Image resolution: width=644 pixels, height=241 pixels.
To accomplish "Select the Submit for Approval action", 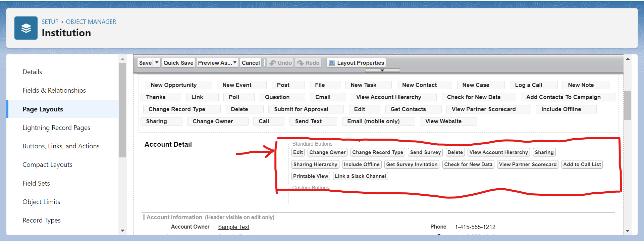I will 306,109.
